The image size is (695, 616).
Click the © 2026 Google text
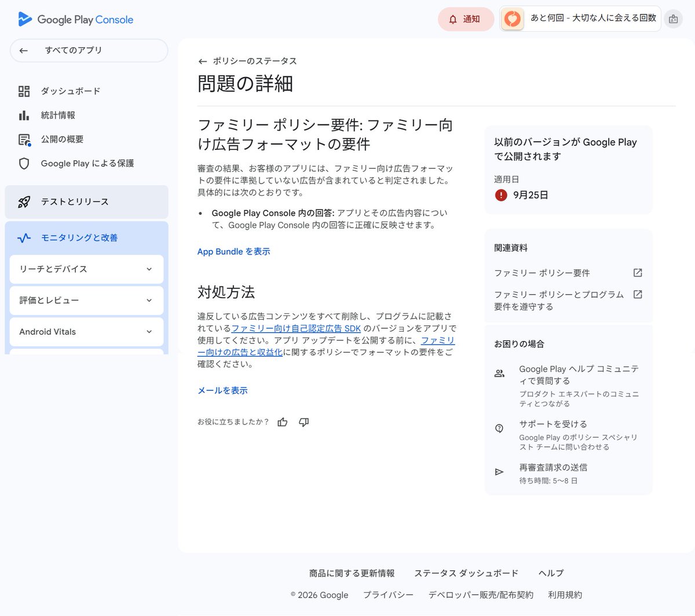[320, 595]
